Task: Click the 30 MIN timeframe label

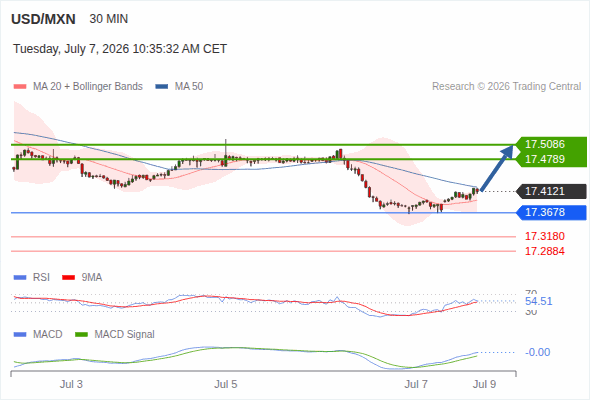Action: point(109,19)
